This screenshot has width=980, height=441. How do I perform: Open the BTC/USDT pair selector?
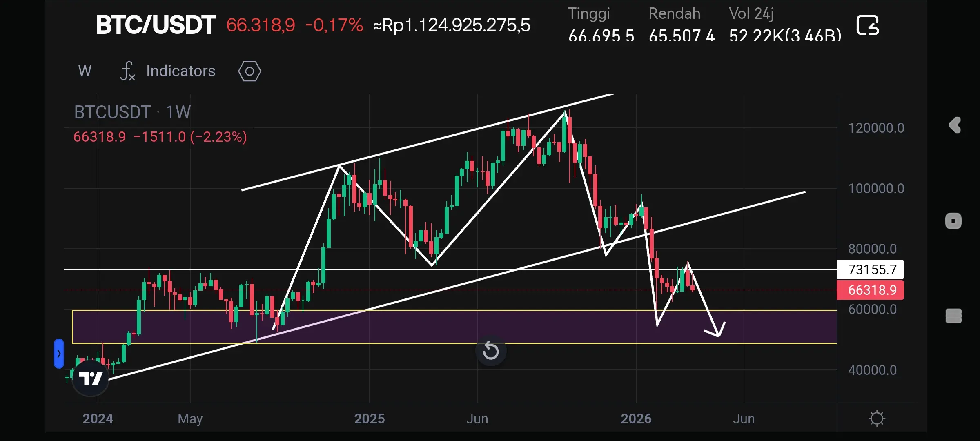156,25
